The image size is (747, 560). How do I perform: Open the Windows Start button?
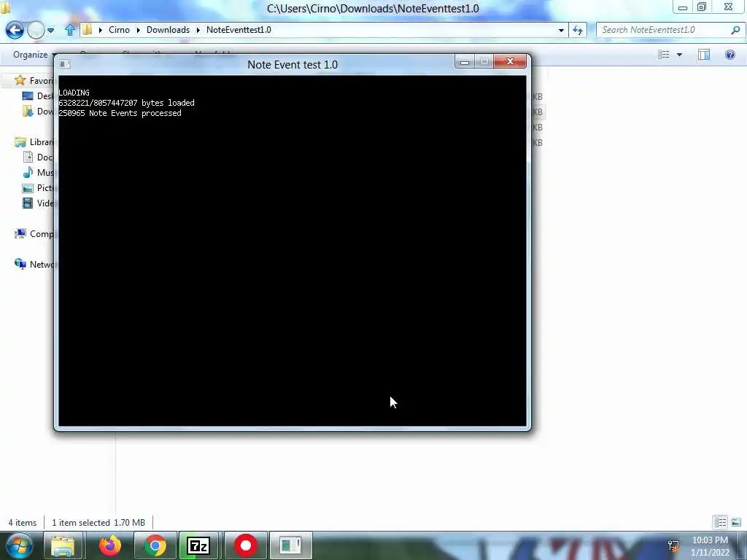(x=20, y=545)
